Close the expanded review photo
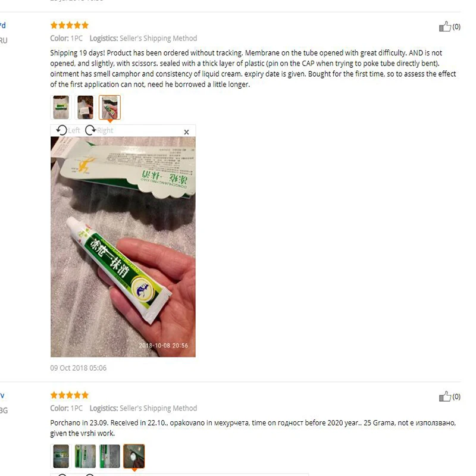Image resolution: width=476 pixels, height=476 pixels. [186, 132]
